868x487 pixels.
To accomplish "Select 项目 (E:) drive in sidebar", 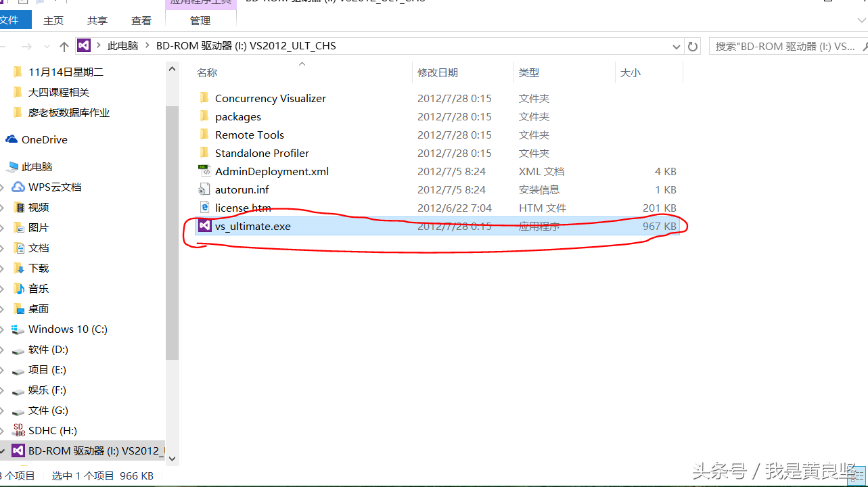I will 47,369.
